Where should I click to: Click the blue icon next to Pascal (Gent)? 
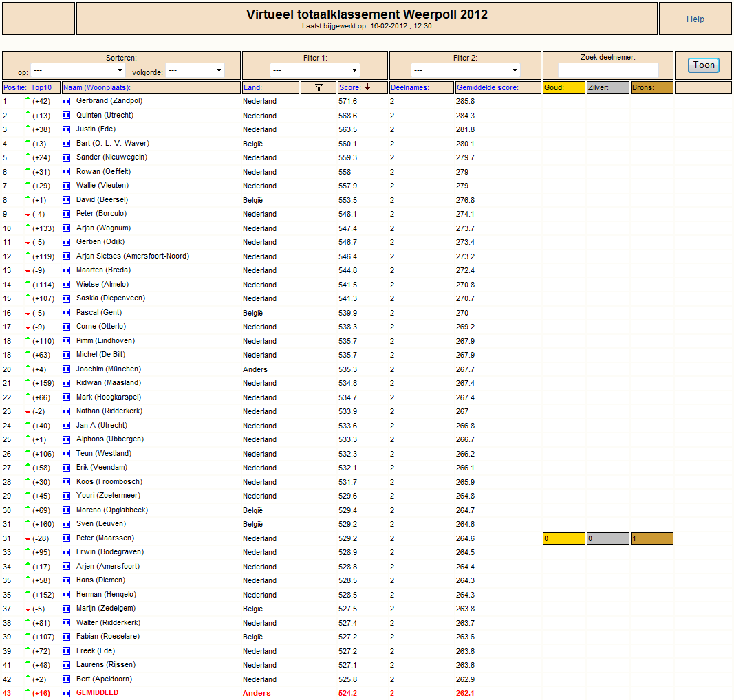pos(67,313)
